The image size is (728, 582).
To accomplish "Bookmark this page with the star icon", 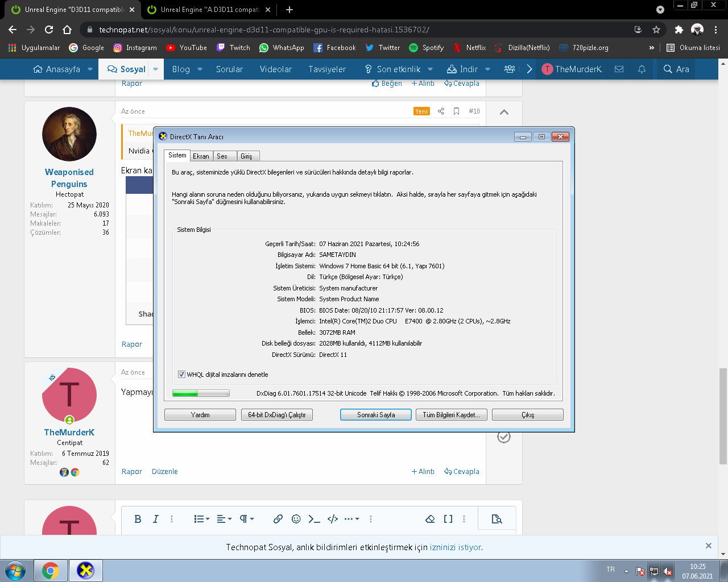I will (x=656, y=30).
